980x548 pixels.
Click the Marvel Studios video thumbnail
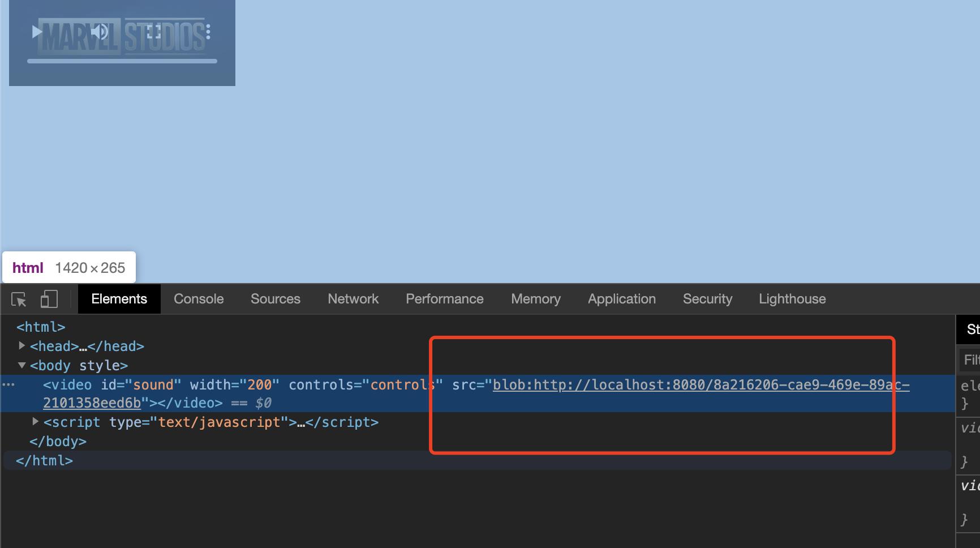(122, 43)
